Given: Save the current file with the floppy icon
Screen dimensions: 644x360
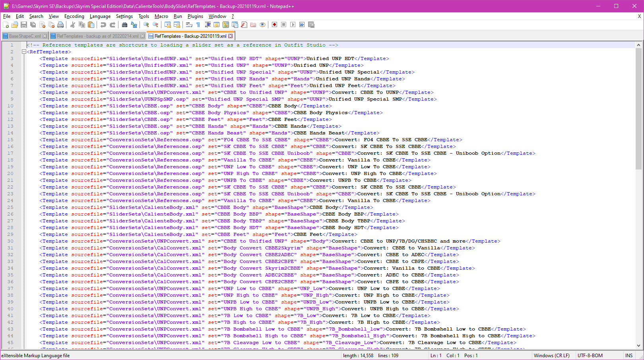Looking at the screenshot, I should click(x=24, y=25).
